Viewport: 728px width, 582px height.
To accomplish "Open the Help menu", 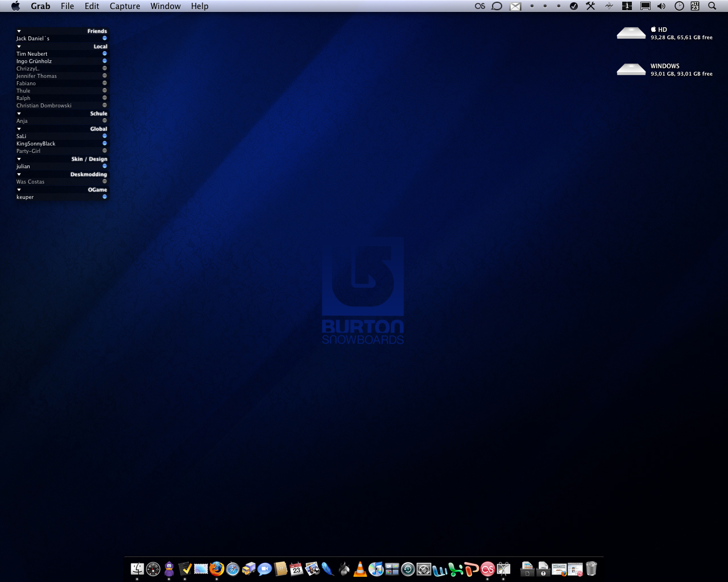I will (200, 6).
